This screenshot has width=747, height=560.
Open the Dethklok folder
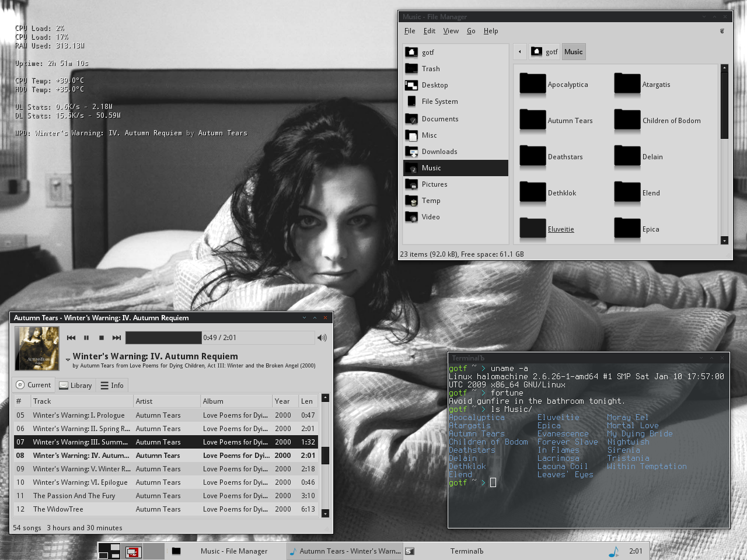[547, 193]
